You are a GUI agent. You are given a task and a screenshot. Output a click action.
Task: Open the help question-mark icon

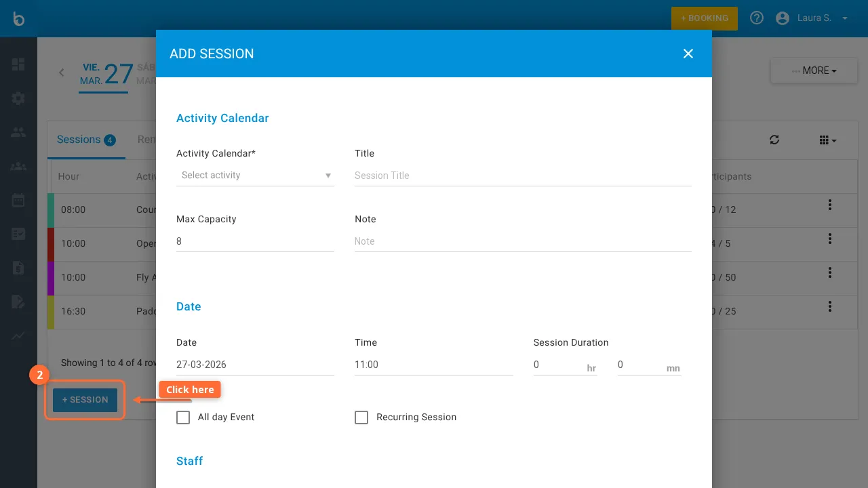click(x=757, y=18)
